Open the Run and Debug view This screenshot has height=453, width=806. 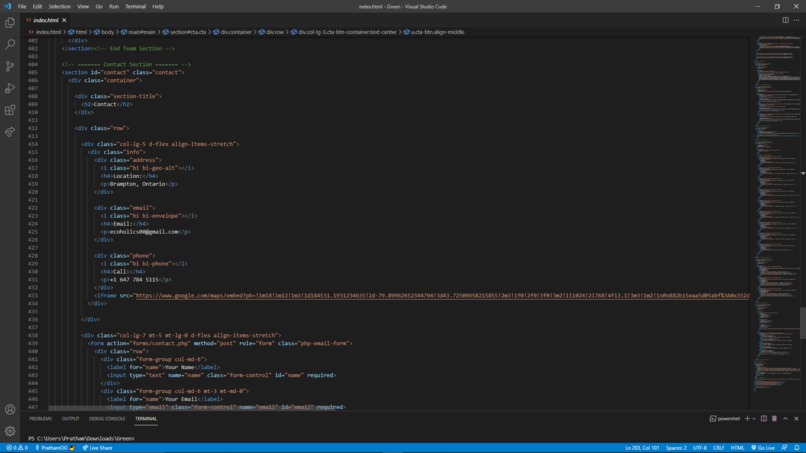point(10,88)
